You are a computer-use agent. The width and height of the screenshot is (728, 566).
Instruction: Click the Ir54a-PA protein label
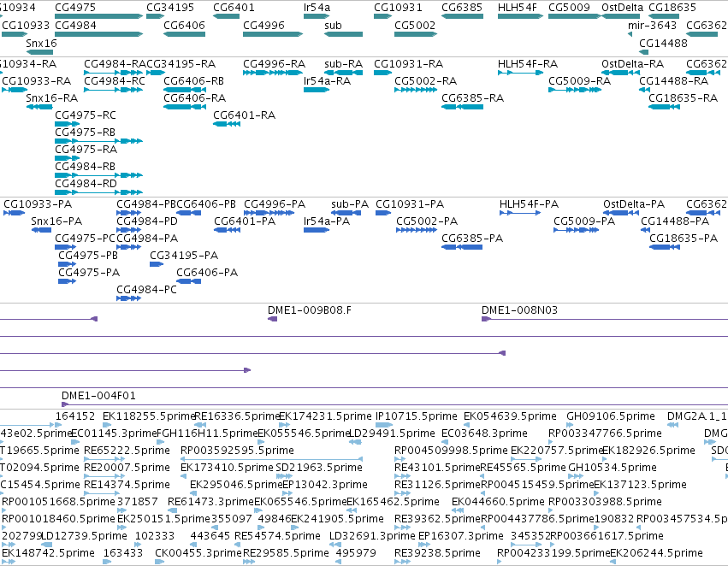click(327, 221)
